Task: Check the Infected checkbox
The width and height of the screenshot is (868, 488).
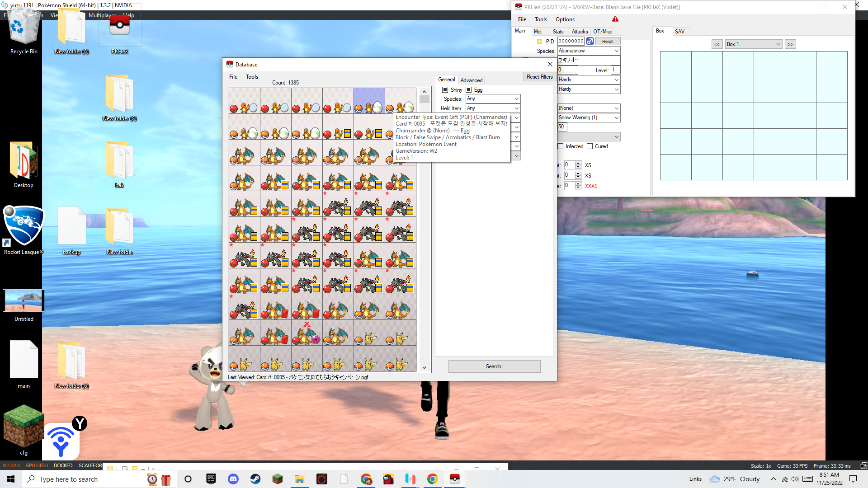Action: [x=561, y=146]
